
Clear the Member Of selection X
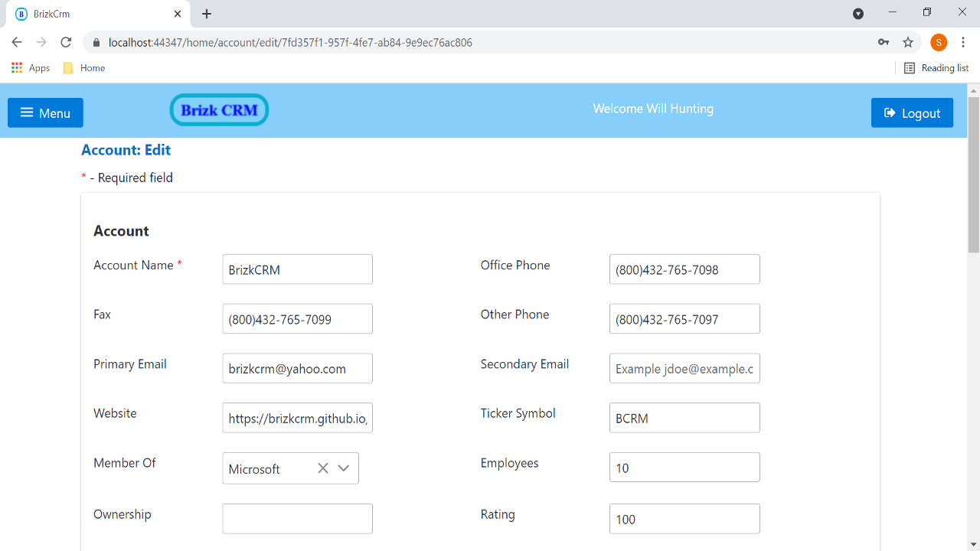pyautogui.click(x=323, y=468)
